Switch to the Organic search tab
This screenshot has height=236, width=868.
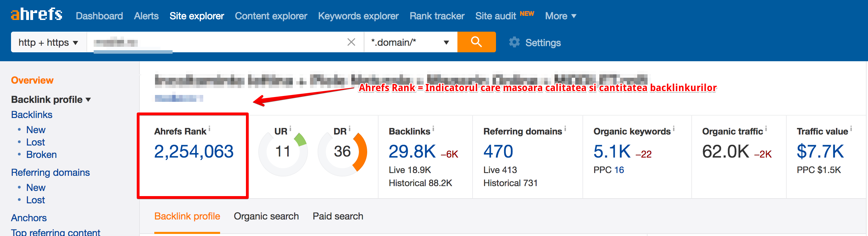click(266, 216)
